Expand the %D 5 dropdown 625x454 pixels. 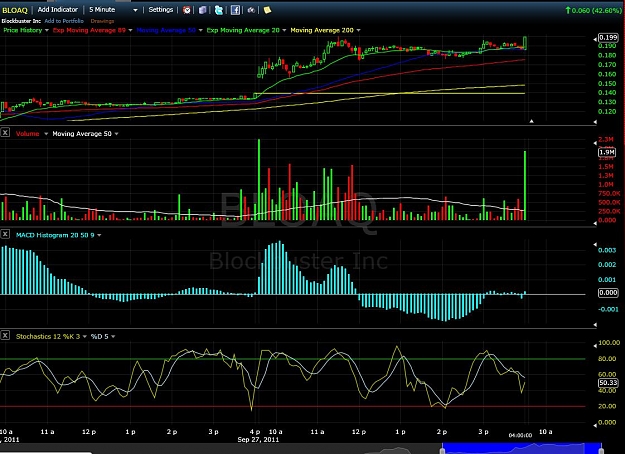click(x=113, y=337)
